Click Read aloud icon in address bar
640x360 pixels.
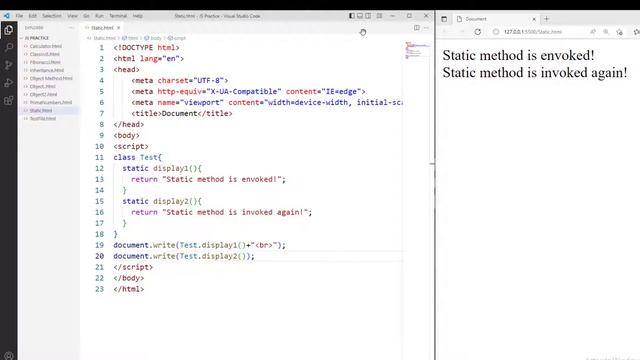click(593, 32)
